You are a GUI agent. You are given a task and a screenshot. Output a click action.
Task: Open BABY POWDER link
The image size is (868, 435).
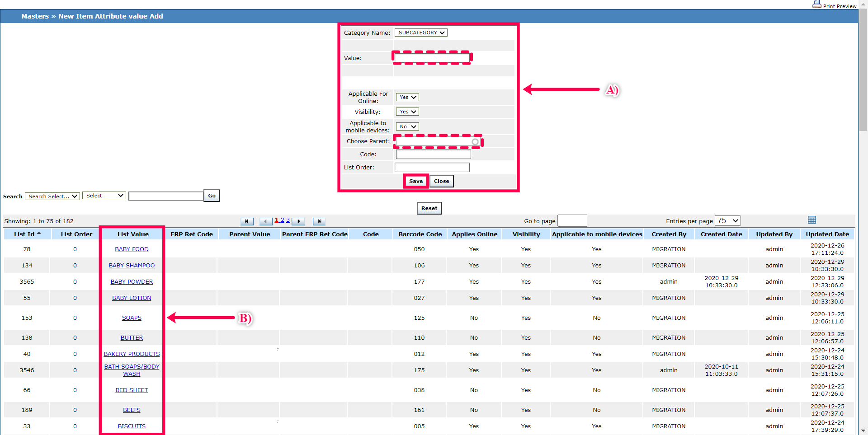[132, 282]
